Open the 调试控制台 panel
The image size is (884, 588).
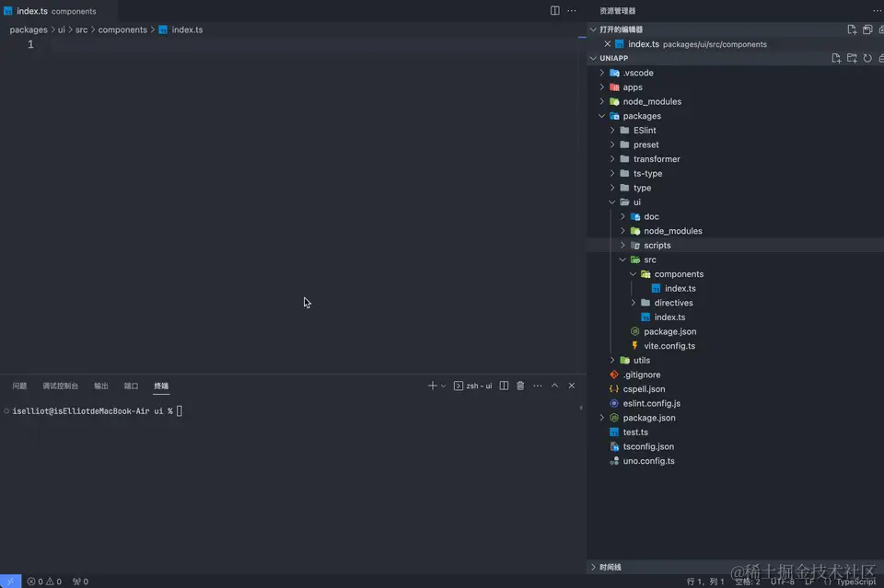pos(60,386)
